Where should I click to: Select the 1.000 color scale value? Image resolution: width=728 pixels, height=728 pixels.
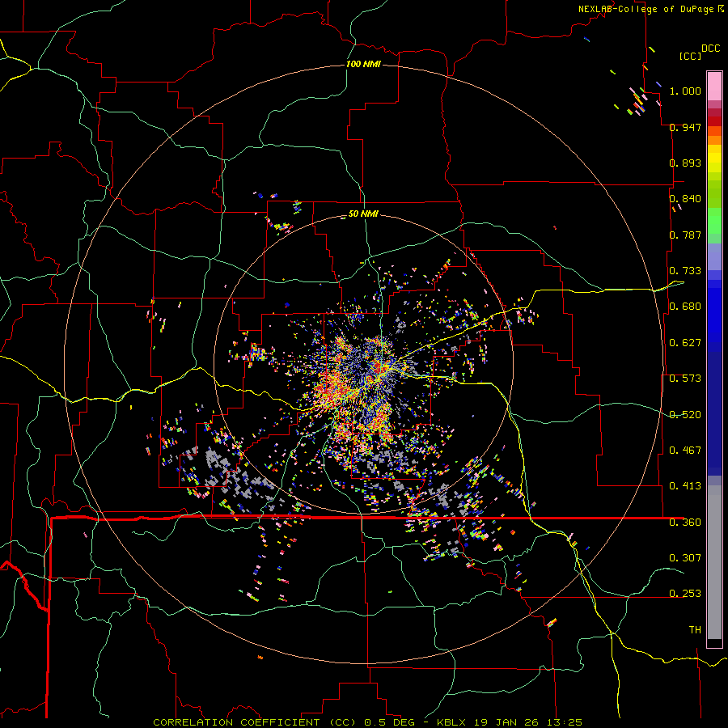tap(685, 91)
